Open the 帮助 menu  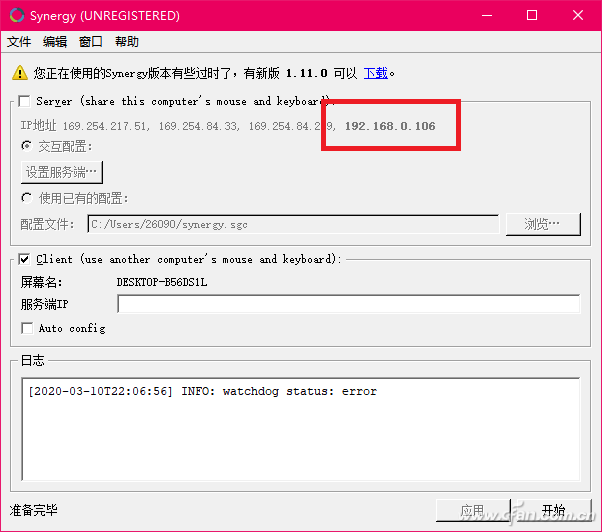click(x=127, y=41)
